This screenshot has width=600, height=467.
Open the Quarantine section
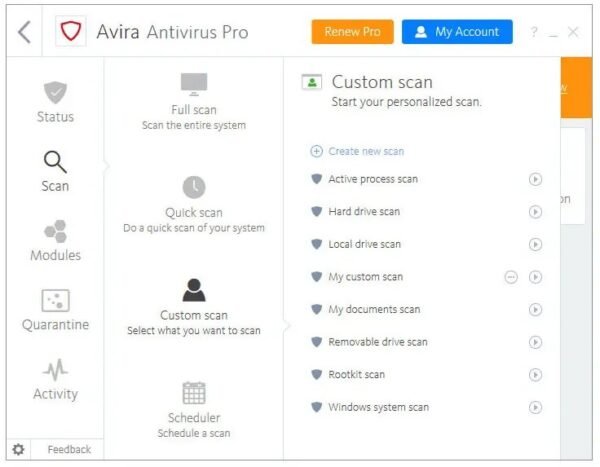pos(55,310)
